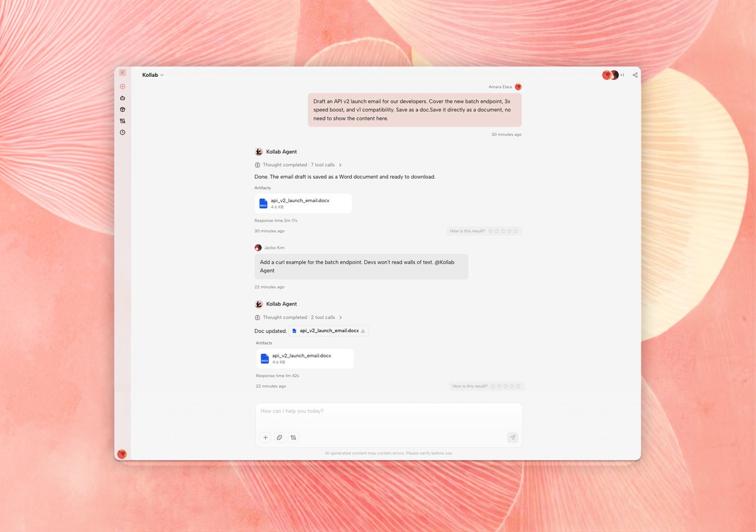Open the second api_v2_launch_email.docx artifact card
Viewport: 756px width, 532px height.
[x=305, y=358]
